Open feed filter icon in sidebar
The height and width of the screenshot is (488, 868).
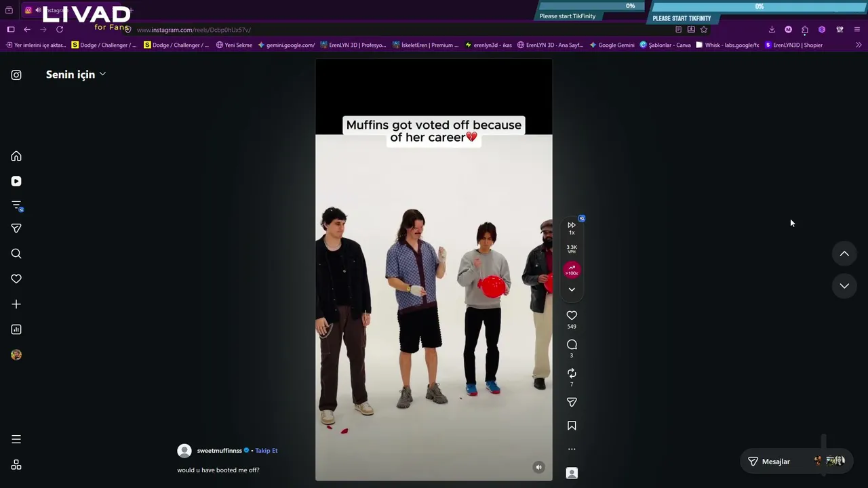point(16,205)
